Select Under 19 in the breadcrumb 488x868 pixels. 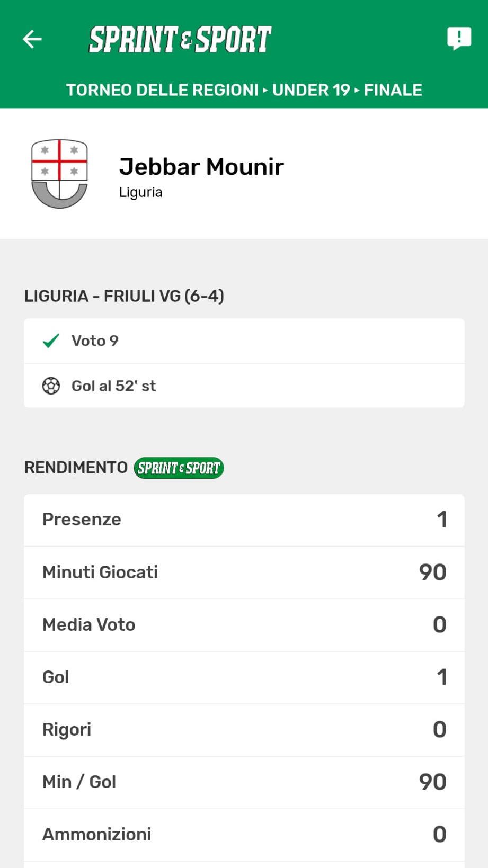[311, 90]
